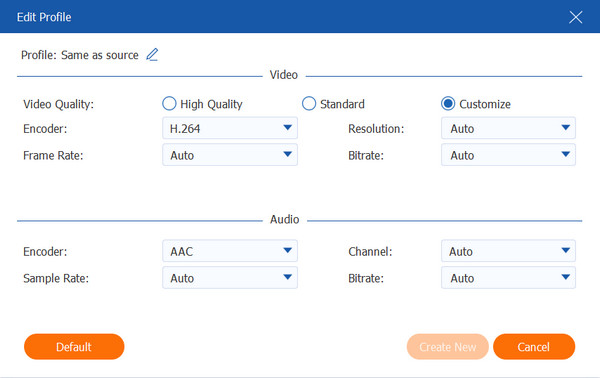The width and height of the screenshot is (600, 378).
Task: Click the Cancel button
Action: click(534, 347)
